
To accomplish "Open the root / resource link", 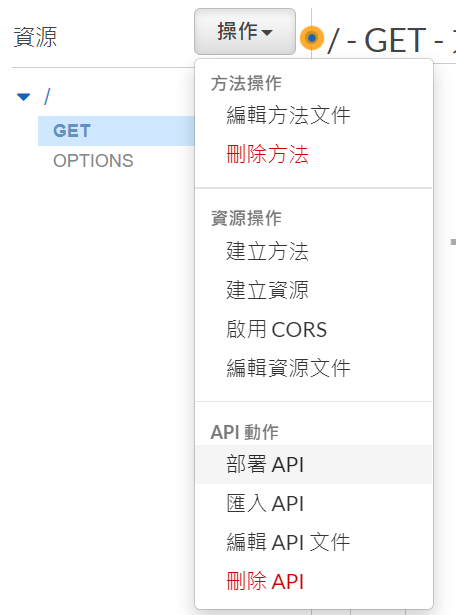I will click(47, 96).
